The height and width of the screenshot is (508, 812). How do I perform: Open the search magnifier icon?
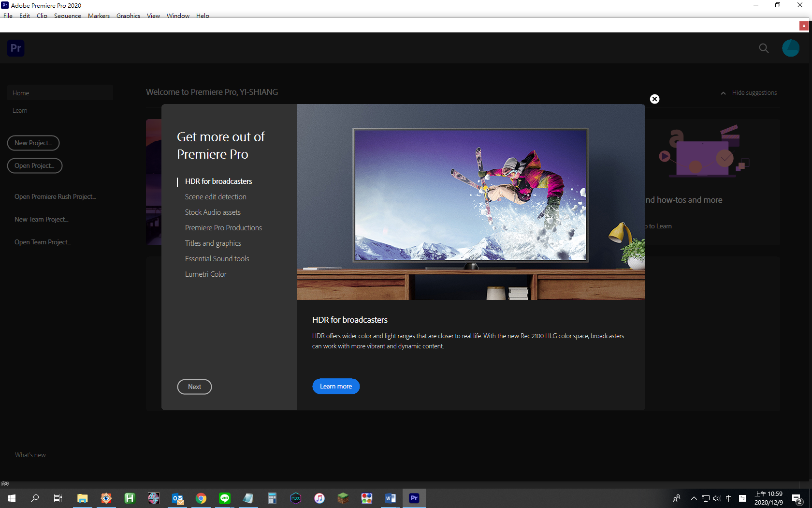764,48
